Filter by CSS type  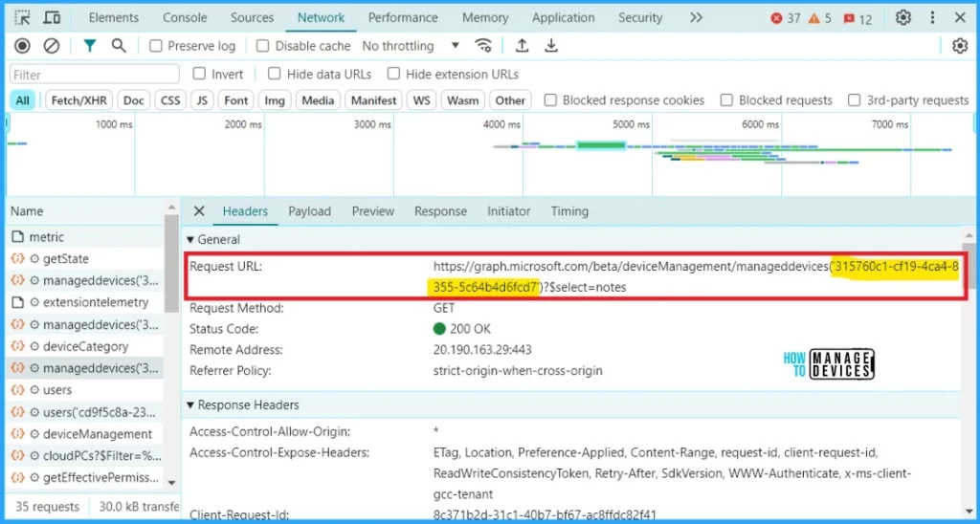[x=170, y=100]
